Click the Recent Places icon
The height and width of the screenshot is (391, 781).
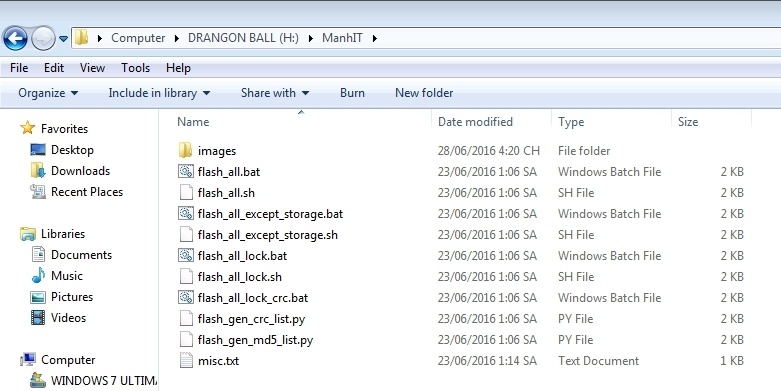coord(38,191)
